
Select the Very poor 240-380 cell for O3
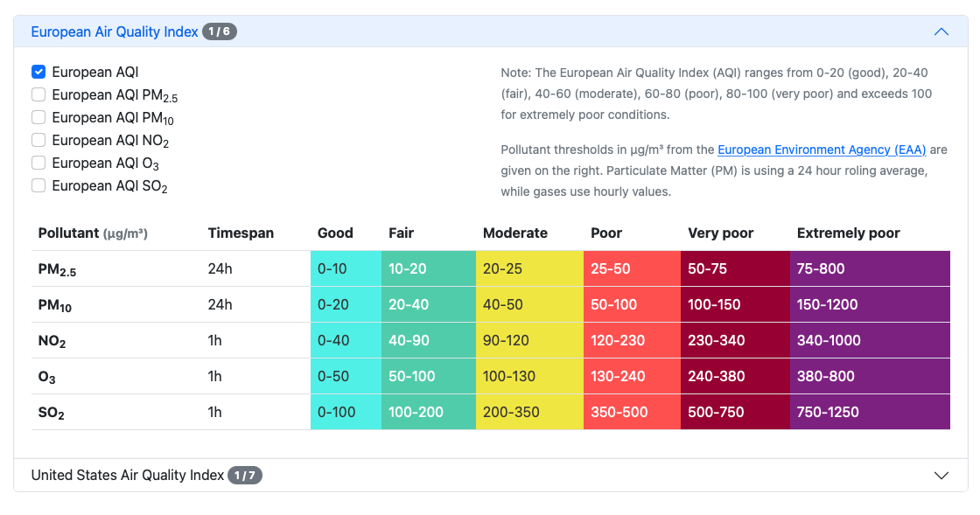tap(734, 376)
